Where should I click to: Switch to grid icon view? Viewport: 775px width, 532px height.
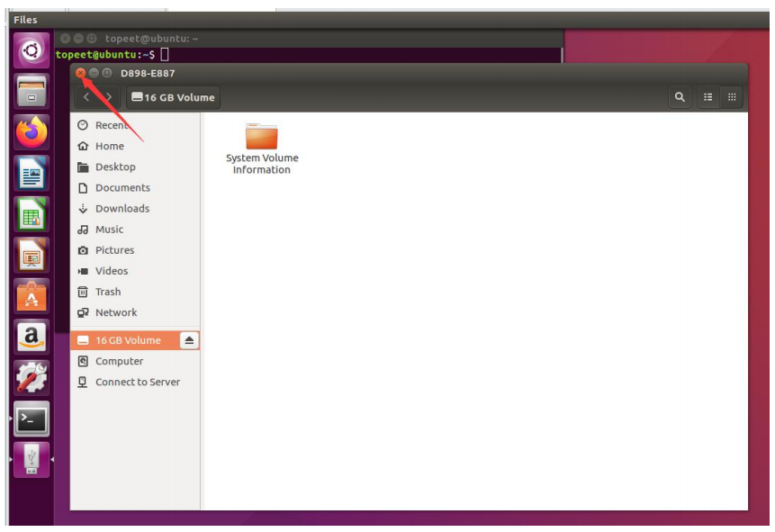[732, 97]
